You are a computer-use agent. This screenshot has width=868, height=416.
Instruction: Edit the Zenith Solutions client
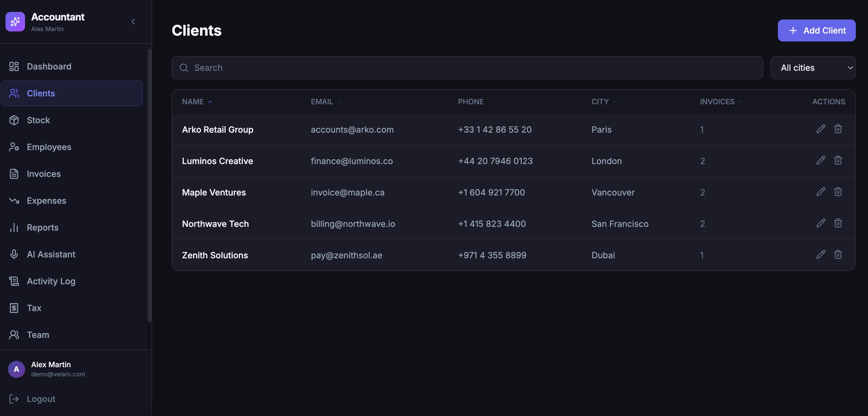(820, 254)
